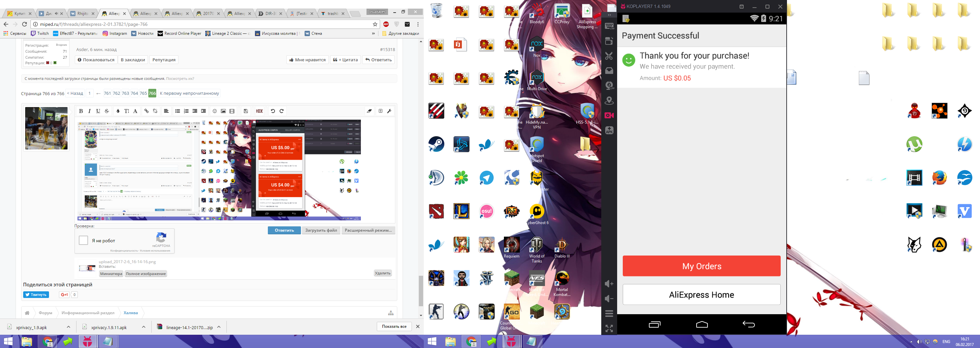Tap the Android home button in KOPLAYER
This screenshot has height=348, width=980.
tap(702, 324)
